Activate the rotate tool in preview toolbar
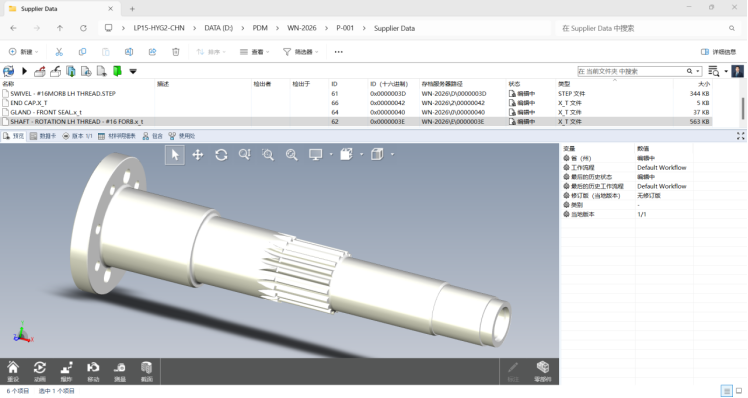This screenshot has width=748, height=398. (221, 155)
